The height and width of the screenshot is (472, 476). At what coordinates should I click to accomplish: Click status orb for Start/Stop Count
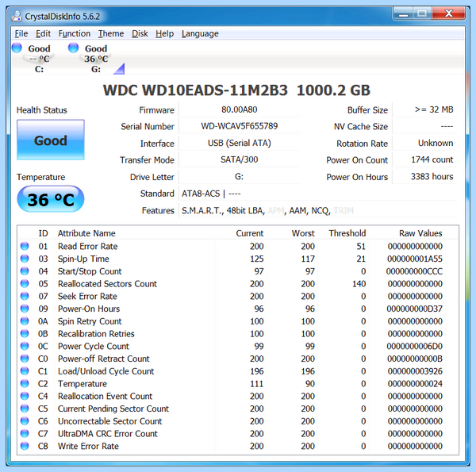click(25, 271)
